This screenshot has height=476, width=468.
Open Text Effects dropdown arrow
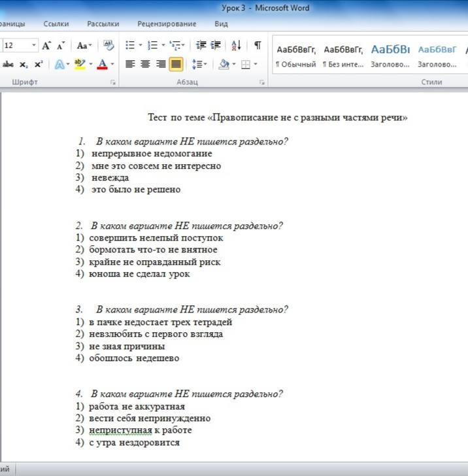point(68,64)
